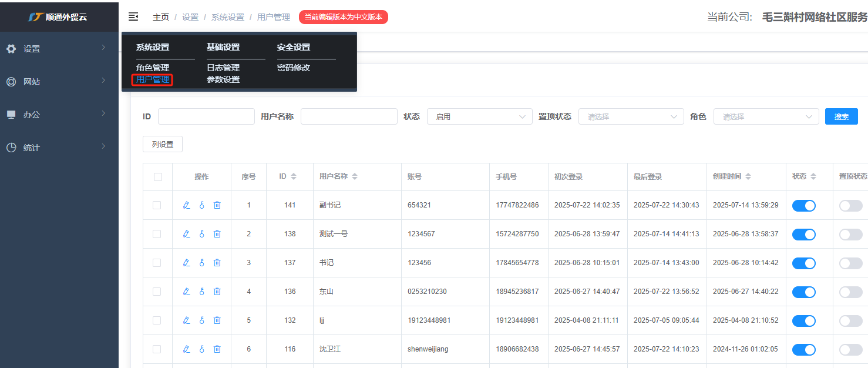Viewport: 868px width, 368px height.
Task: Tick checkbox in the 东山 row
Action: [x=157, y=292]
